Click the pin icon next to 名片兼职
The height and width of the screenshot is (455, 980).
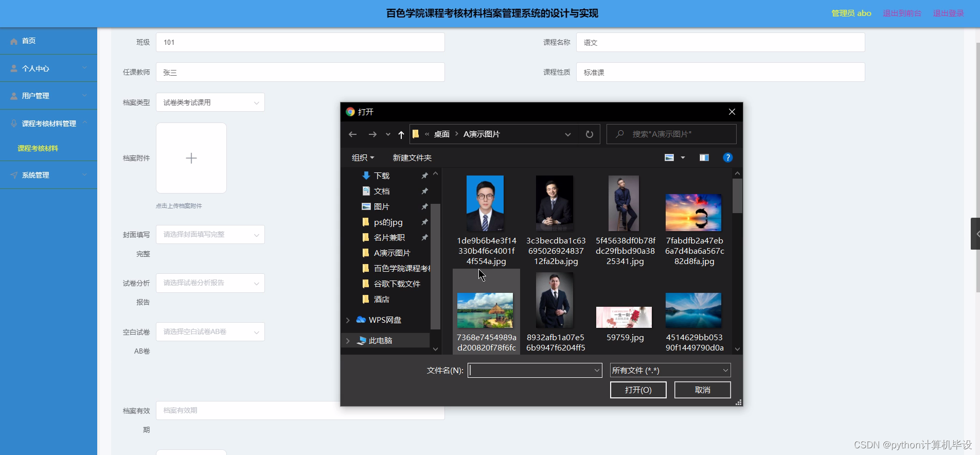(x=424, y=238)
